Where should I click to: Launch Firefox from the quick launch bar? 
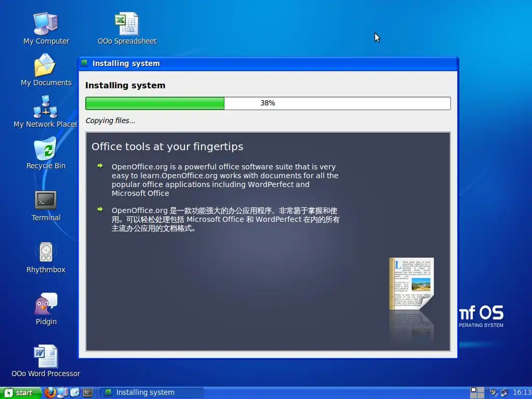50,393
